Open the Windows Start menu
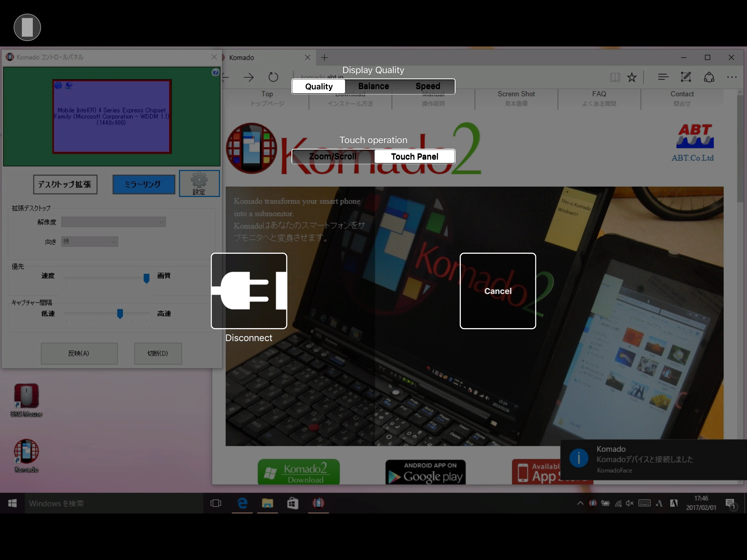This screenshot has height=560, width=747. (x=12, y=503)
